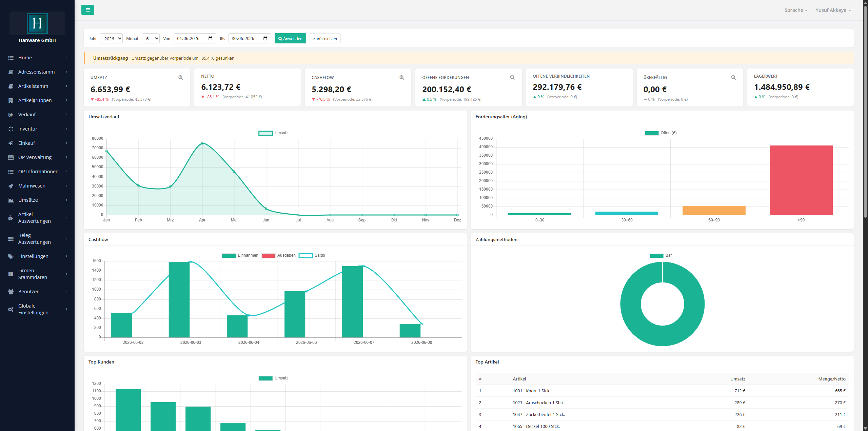Viewport: 868px width, 431px height.
Task: Click the Globale Einstellungen gears icon
Action: 11,309
